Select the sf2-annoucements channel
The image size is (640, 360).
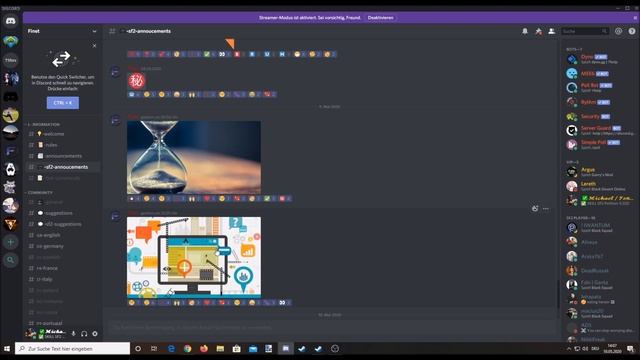coord(63,167)
